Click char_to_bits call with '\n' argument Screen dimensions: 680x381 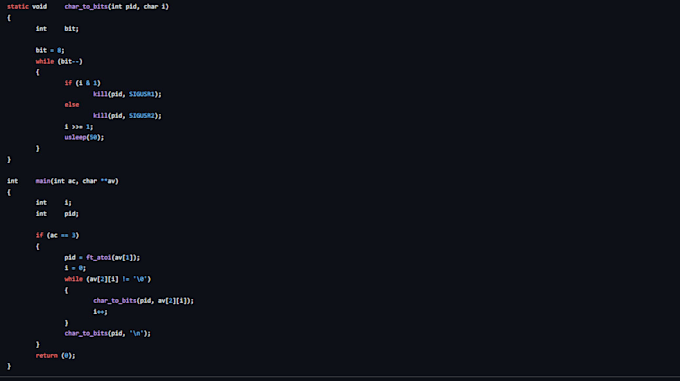coord(108,333)
